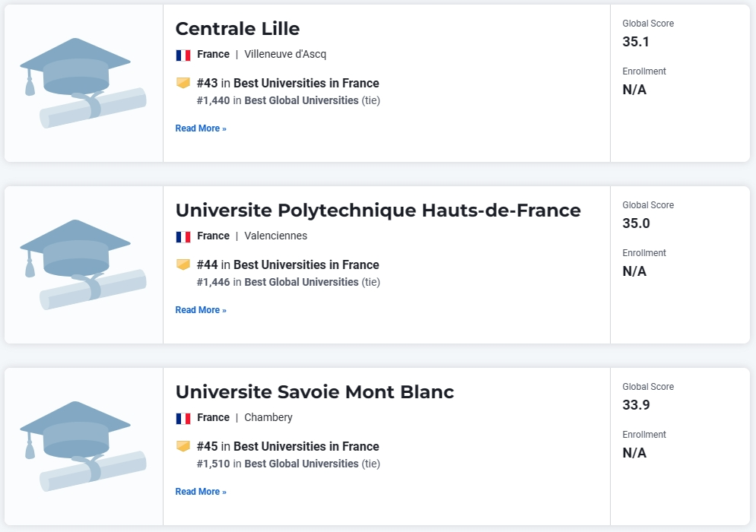Open the Centrale Lille university title

click(237, 29)
